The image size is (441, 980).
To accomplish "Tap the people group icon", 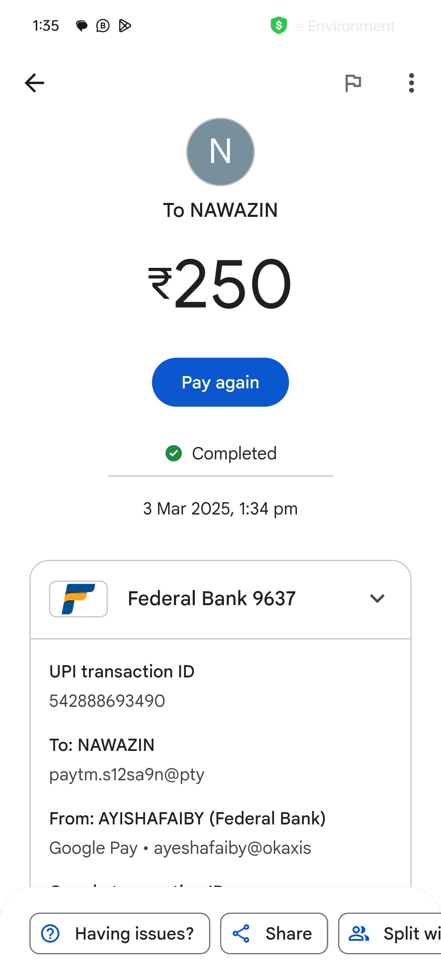I will tap(359, 933).
